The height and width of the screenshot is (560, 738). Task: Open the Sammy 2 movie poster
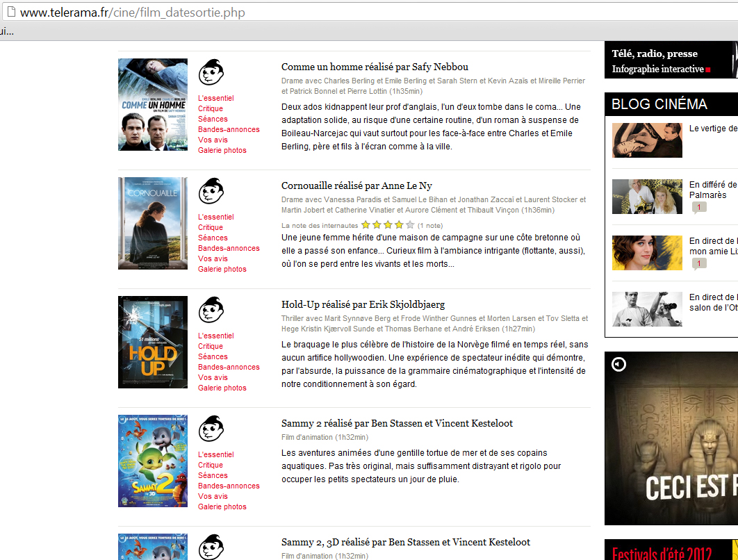[152, 461]
